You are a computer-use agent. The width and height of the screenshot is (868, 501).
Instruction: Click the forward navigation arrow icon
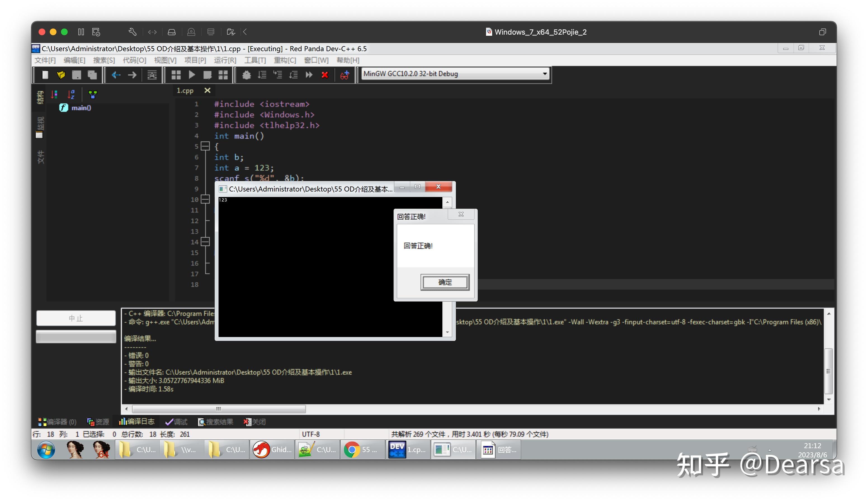pyautogui.click(x=132, y=75)
